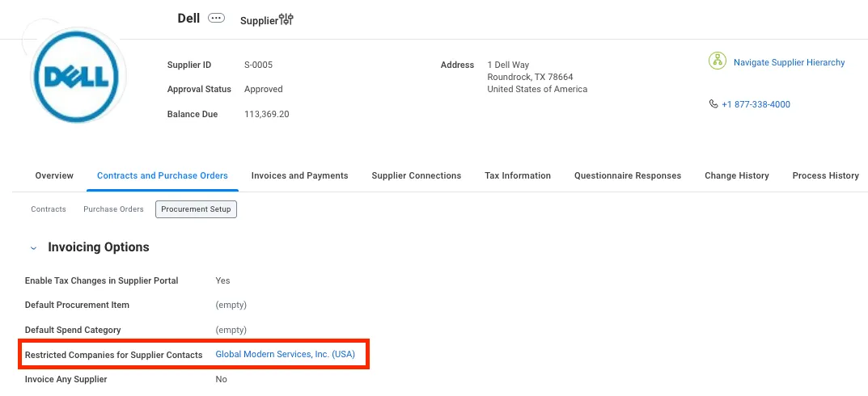Open Navigate Supplier Hierarchy link

tap(789, 62)
